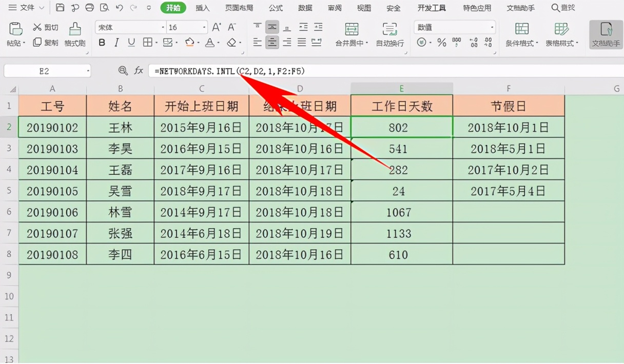Align text to the right
Image resolution: width=624 pixels, height=364 pixels.
pyautogui.click(x=287, y=43)
